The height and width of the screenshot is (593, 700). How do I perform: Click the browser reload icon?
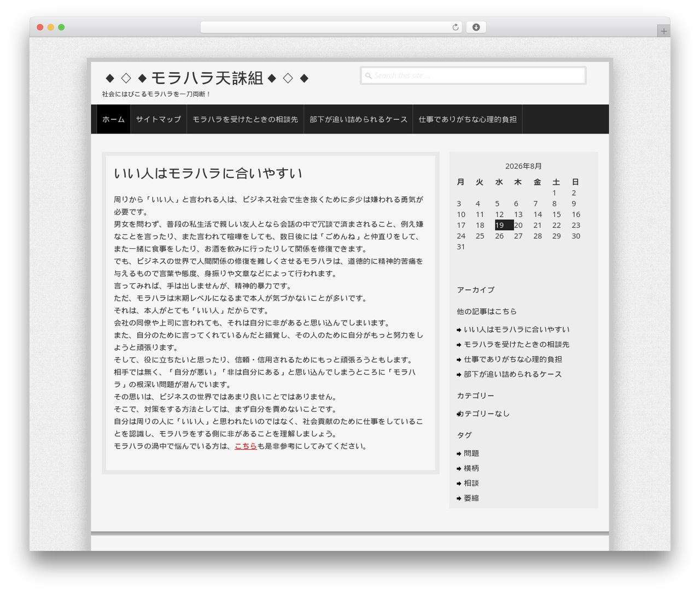click(455, 27)
